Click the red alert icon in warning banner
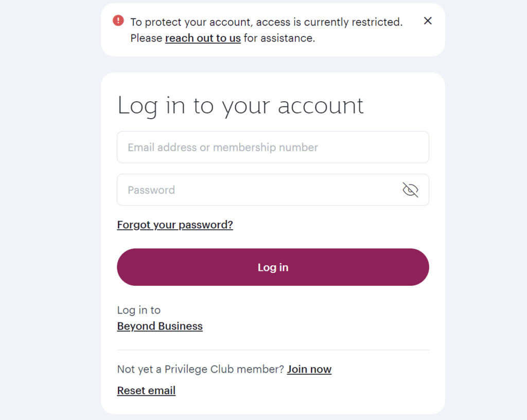 (118, 21)
